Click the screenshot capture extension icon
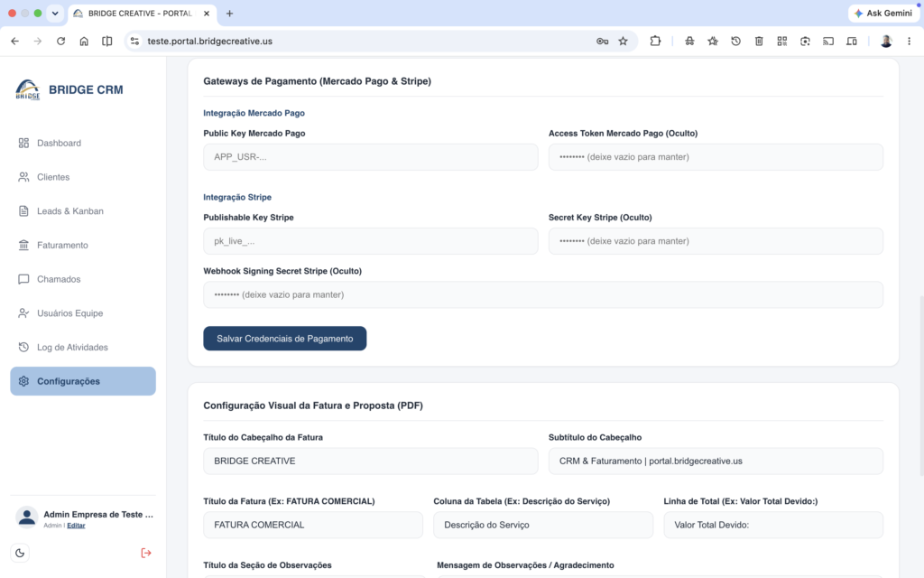The image size is (924, 578). point(805,42)
